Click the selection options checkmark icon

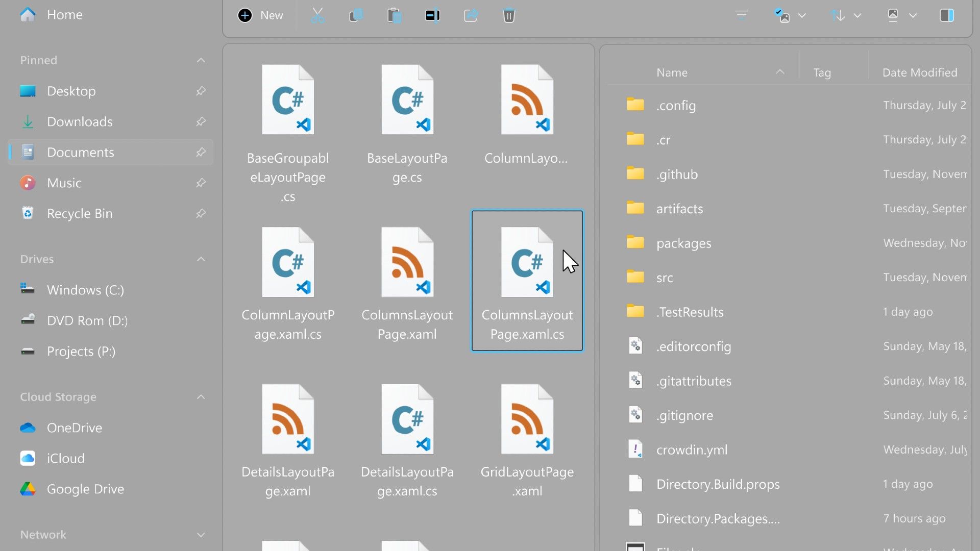click(781, 15)
